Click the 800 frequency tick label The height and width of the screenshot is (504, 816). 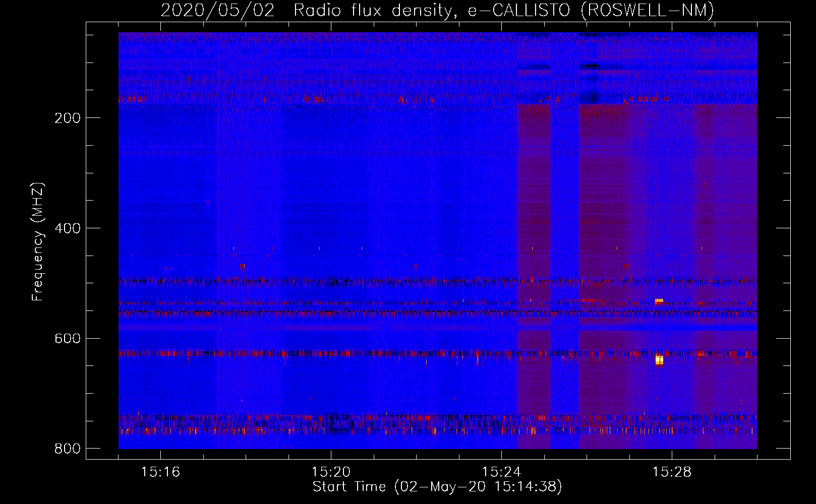tap(68, 449)
